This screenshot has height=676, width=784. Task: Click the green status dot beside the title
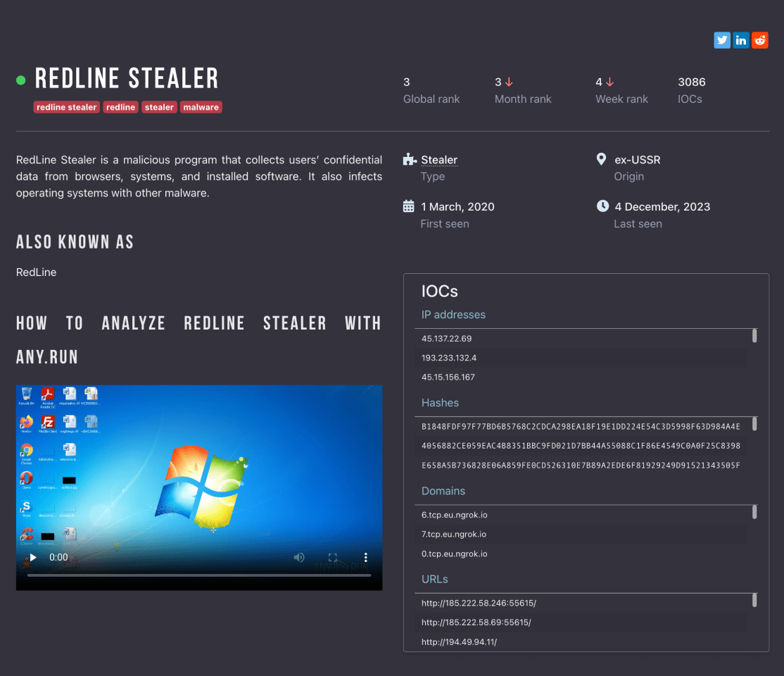(x=20, y=80)
